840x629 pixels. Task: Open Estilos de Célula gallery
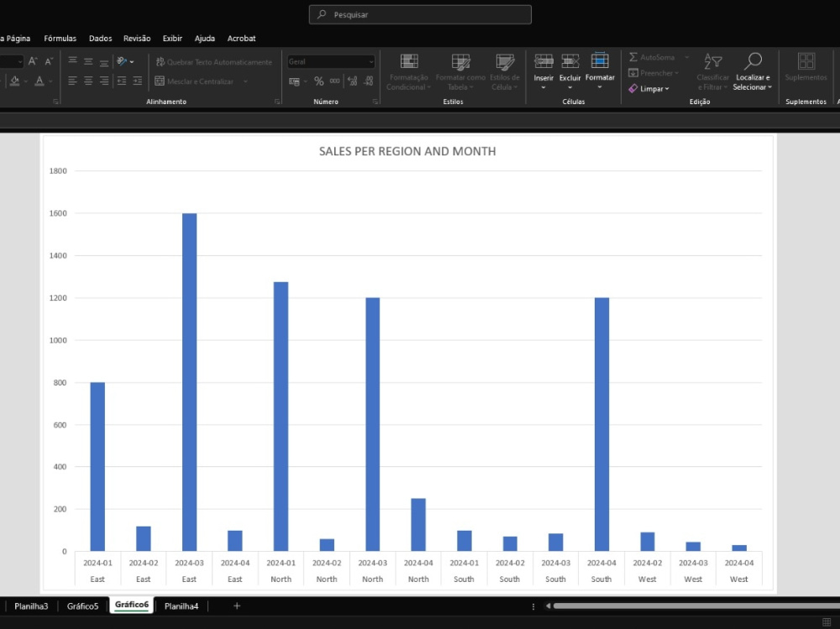click(505, 71)
